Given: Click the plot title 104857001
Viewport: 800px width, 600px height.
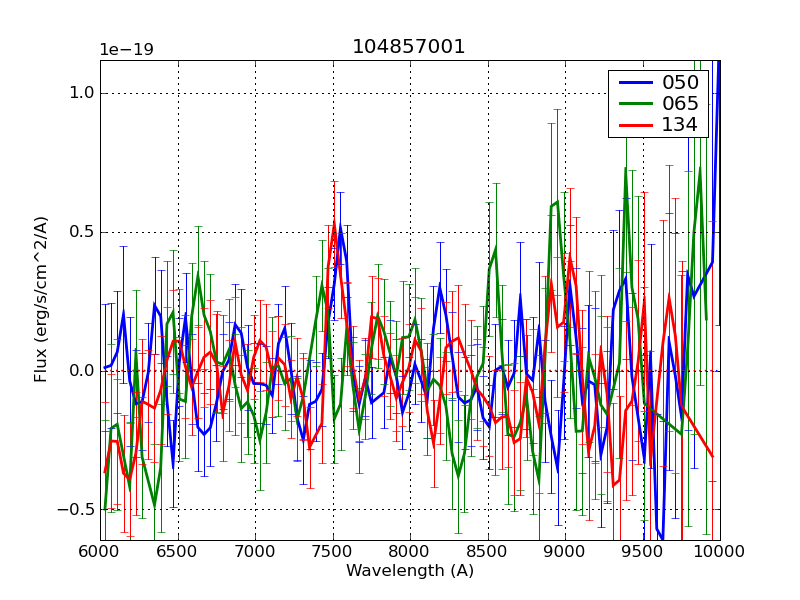Looking at the screenshot, I should (x=409, y=47).
